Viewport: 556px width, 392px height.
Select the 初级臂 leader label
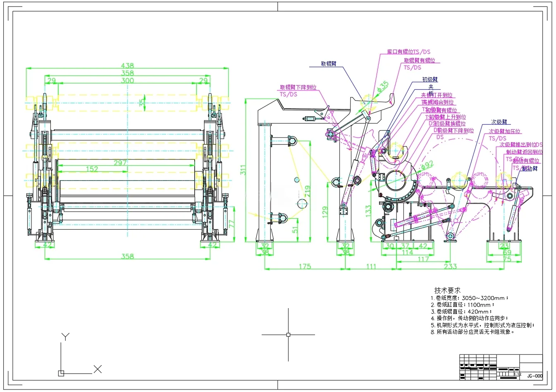pos(430,79)
